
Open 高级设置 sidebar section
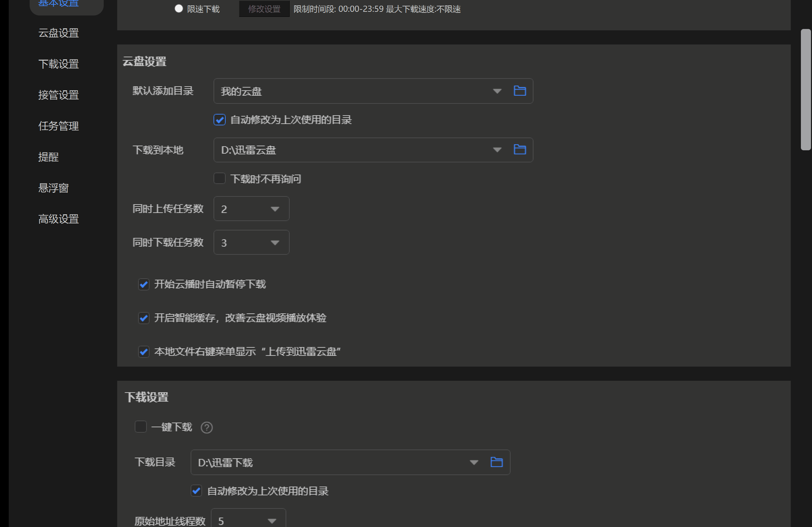coord(58,219)
